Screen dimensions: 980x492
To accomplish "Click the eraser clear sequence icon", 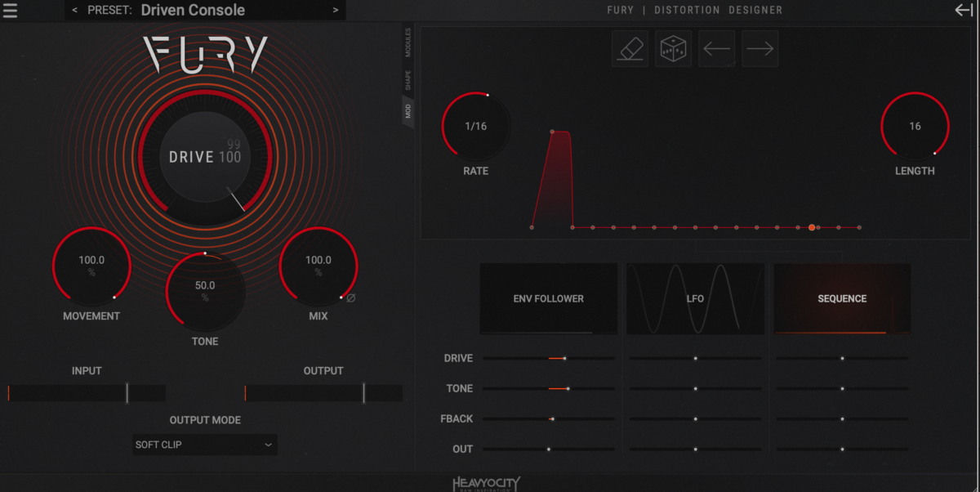I will pyautogui.click(x=630, y=49).
